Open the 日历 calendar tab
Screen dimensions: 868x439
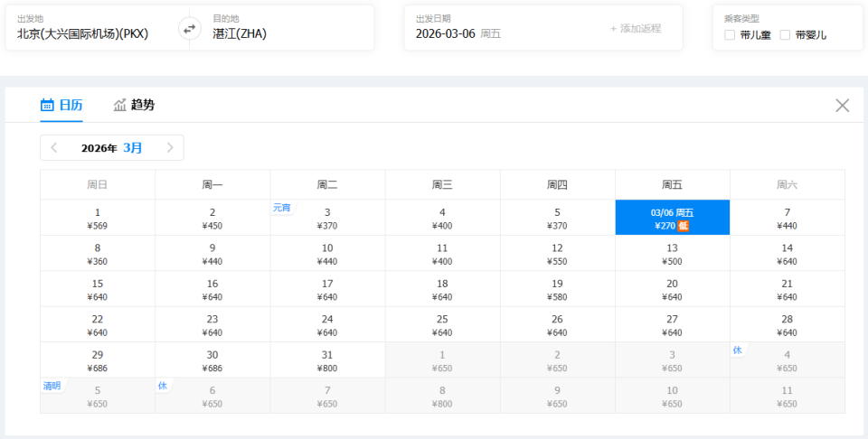(x=61, y=105)
